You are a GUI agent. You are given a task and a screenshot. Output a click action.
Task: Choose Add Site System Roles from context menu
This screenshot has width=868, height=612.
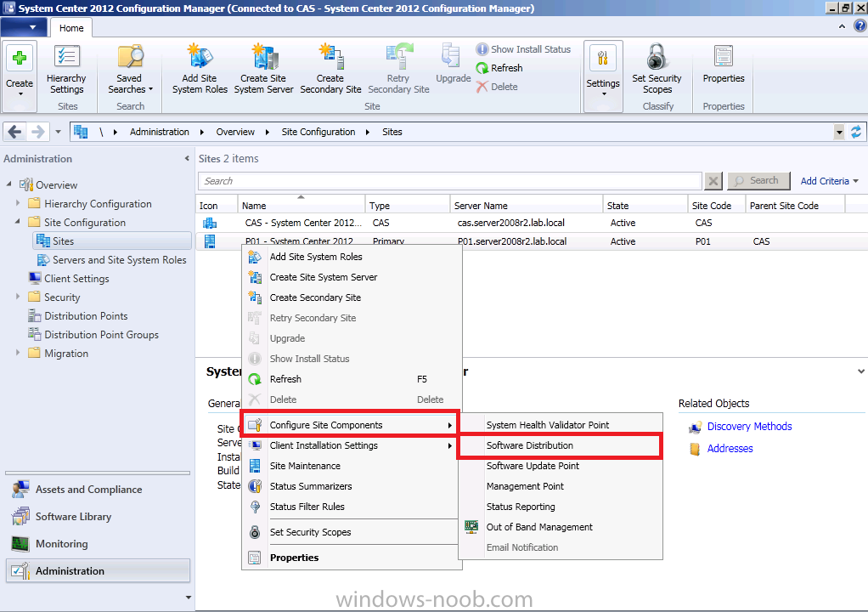pyautogui.click(x=352, y=257)
